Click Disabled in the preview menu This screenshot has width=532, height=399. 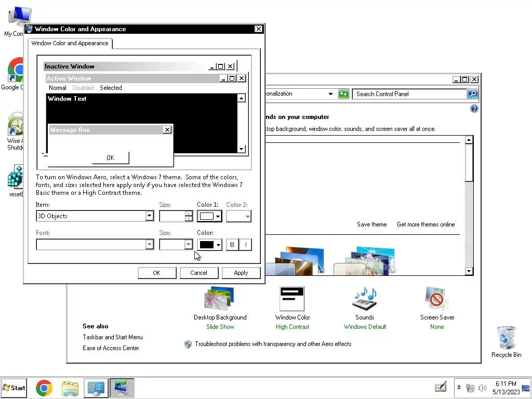tap(83, 87)
